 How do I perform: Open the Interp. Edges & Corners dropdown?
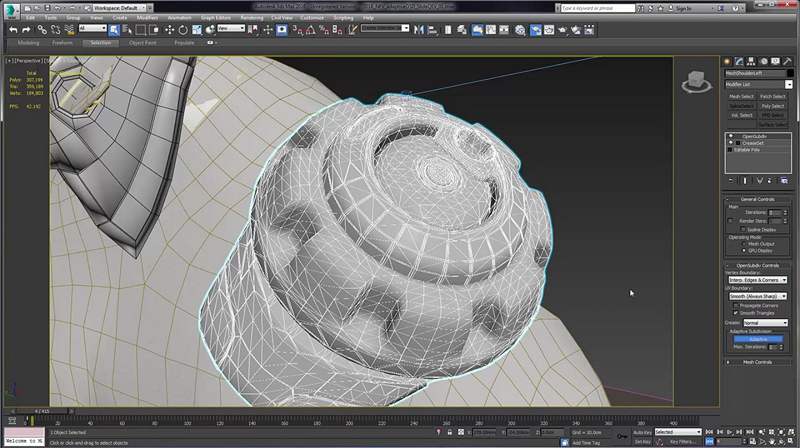click(758, 280)
